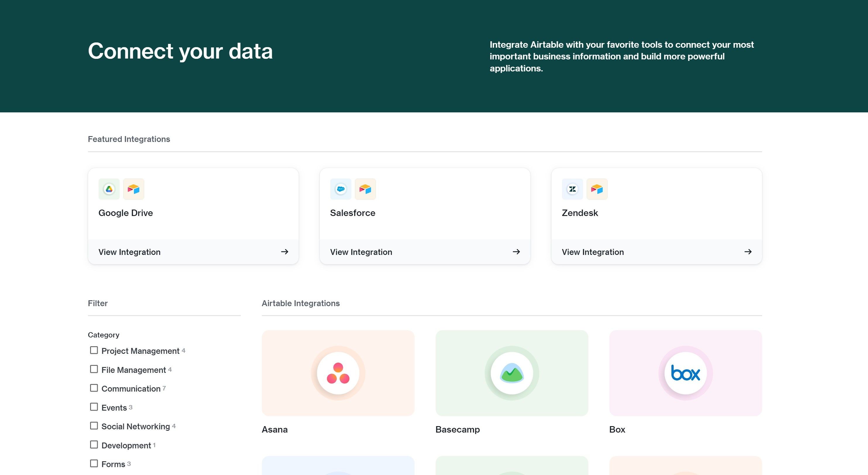Screen dimensions: 868x475
Task: Click the Google Drive logo icon
Action: click(109, 189)
